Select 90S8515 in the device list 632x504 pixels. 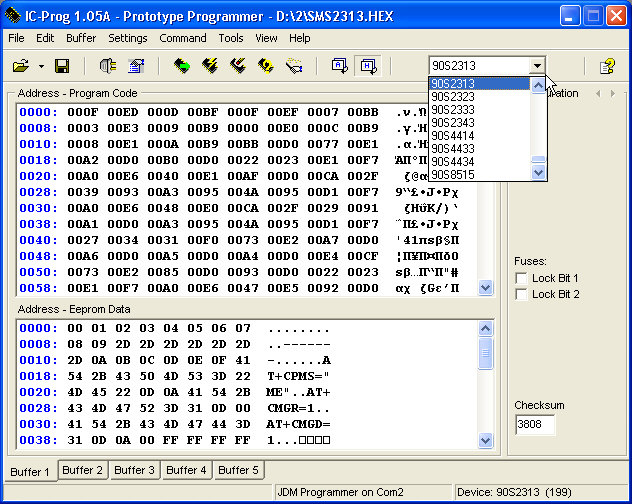point(480,174)
